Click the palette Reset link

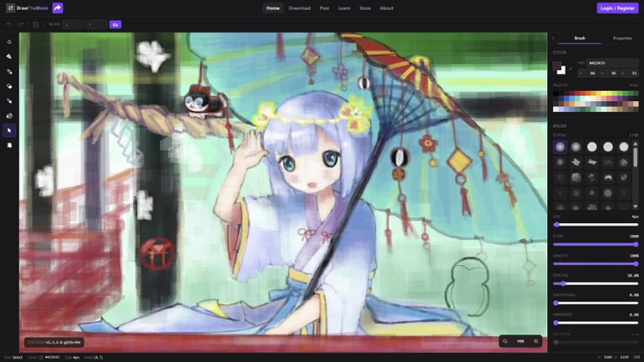click(x=634, y=85)
